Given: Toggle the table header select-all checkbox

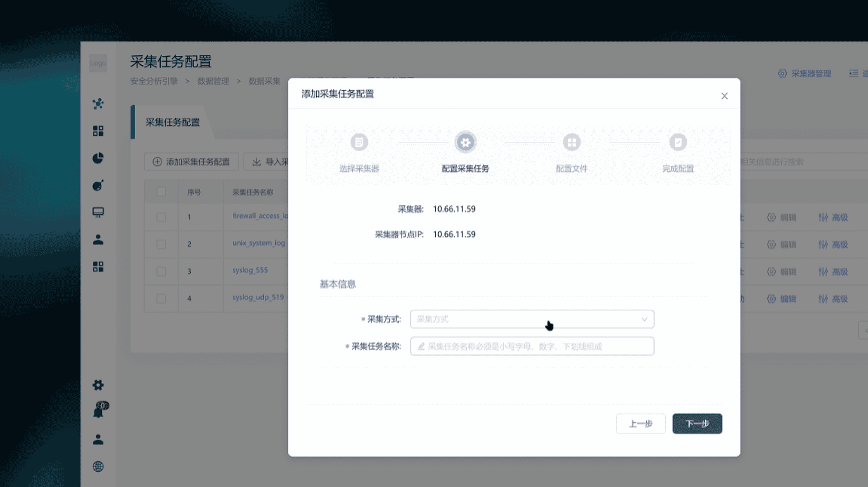Looking at the screenshot, I should [161, 192].
